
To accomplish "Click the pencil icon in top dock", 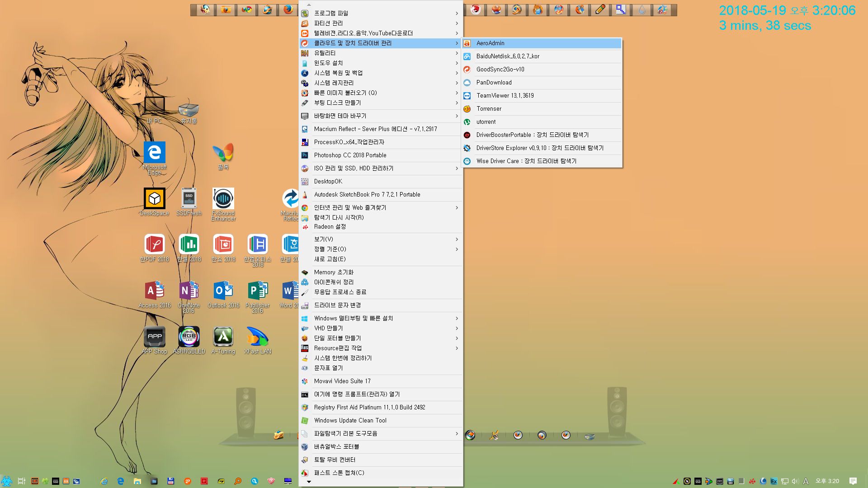I will click(x=600, y=9).
